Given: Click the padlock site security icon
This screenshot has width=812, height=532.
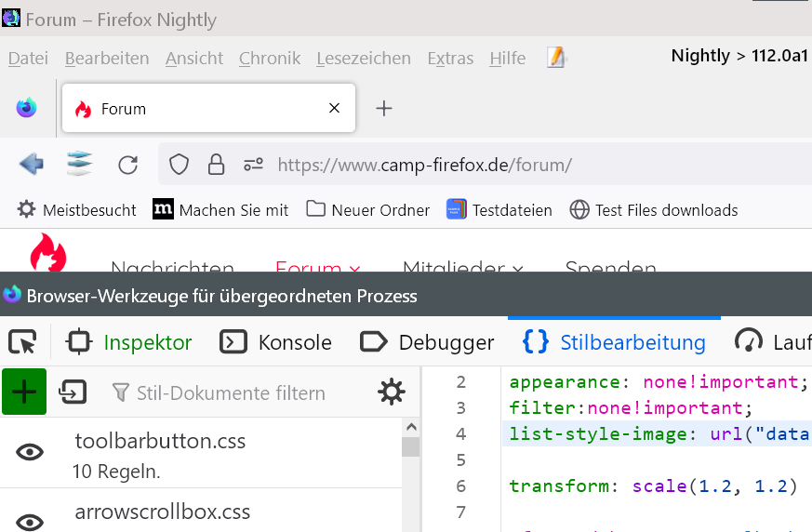Looking at the screenshot, I should click(216, 166).
